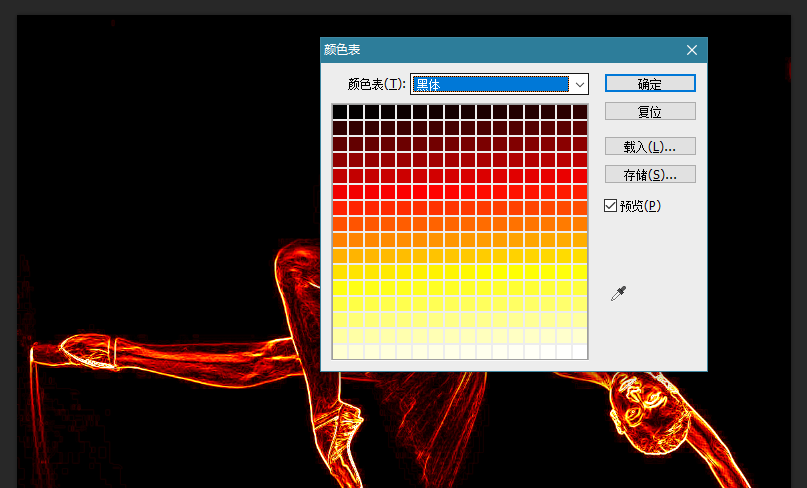Viewport: 807px width, 488px height.
Task: Click 存储(S)... to save the color table
Action: (650, 175)
